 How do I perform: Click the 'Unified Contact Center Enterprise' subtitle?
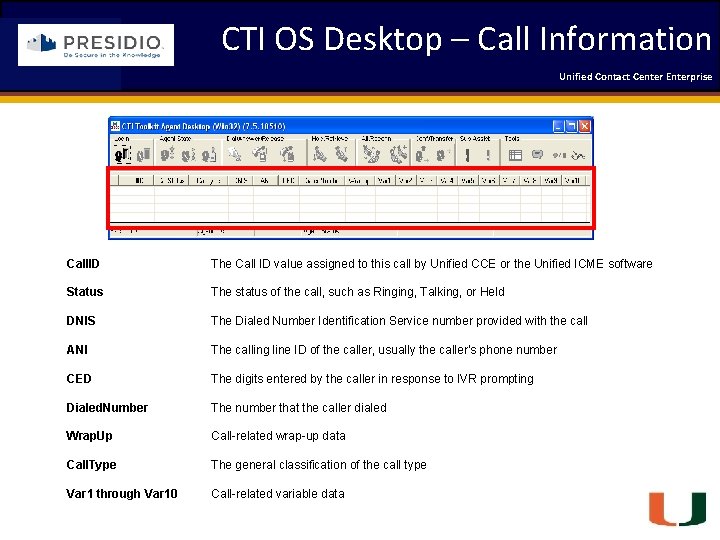[636, 77]
